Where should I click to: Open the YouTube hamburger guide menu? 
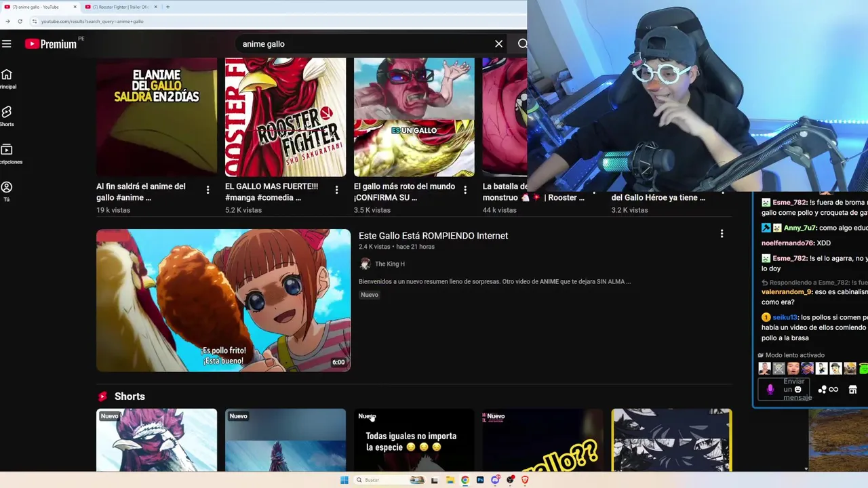click(7, 44)
